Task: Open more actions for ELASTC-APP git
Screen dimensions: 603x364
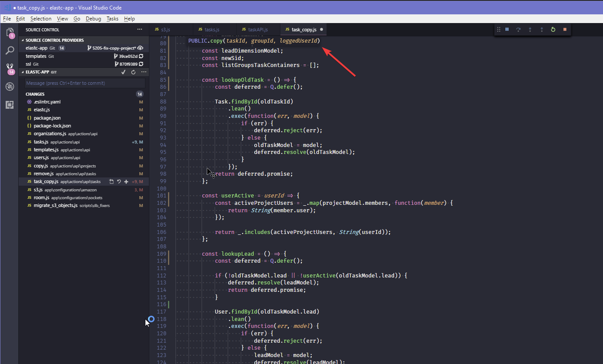Action: point(144,72)
